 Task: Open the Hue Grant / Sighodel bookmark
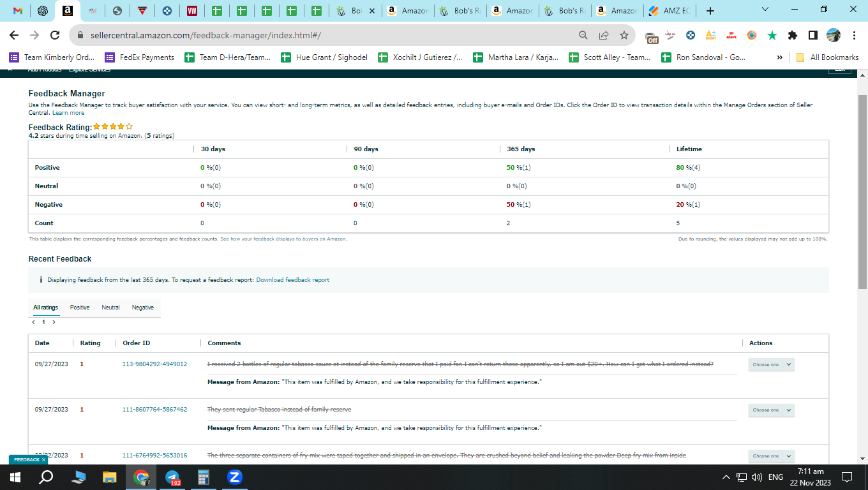tap(325, 57)
